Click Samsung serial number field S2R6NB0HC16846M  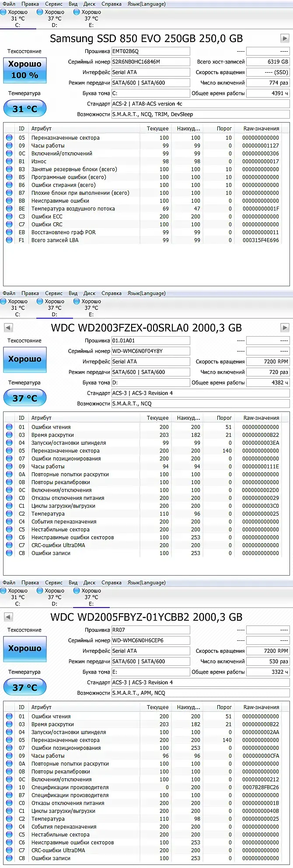tap(151, 62)
